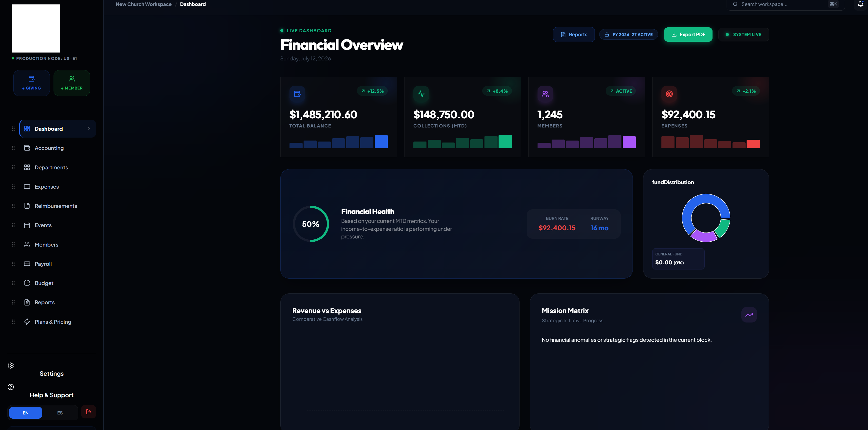Click the notification bell icon
This screenshot has width=868, height=430.
tap(860, 4)
